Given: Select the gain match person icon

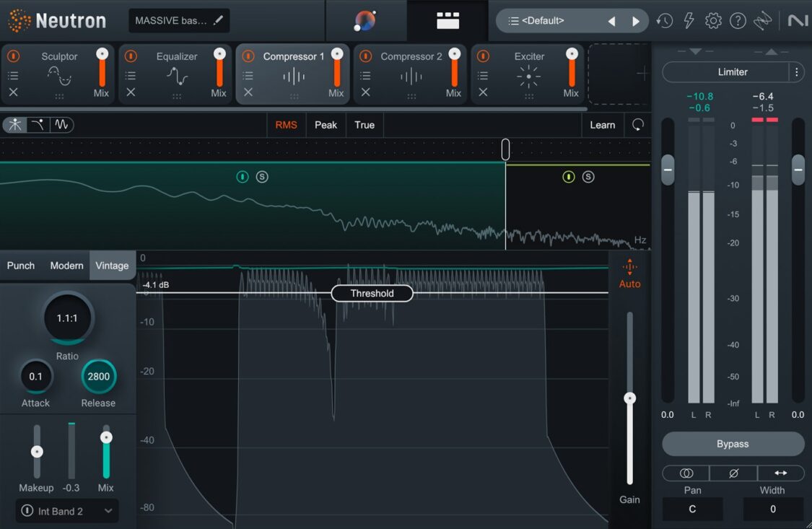Looking at the screenshot, I should (14, 124).
